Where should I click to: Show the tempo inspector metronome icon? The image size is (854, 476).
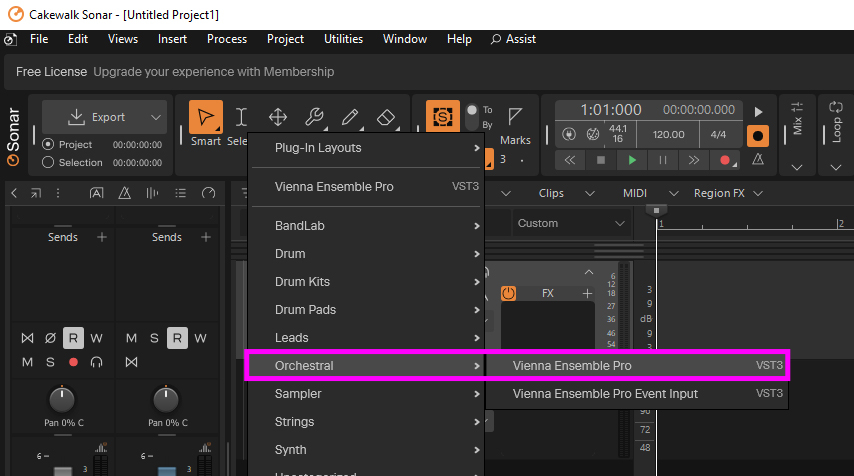click(125, 193)
